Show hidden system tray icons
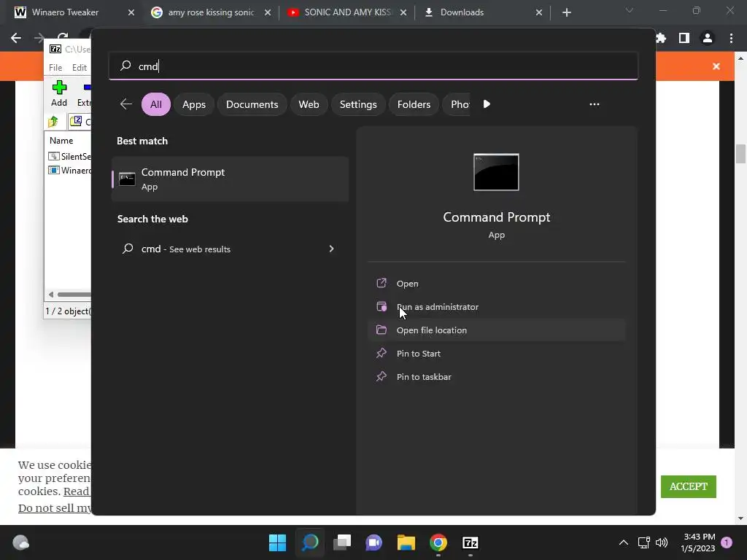747x560 pixels. coord(623,542)
